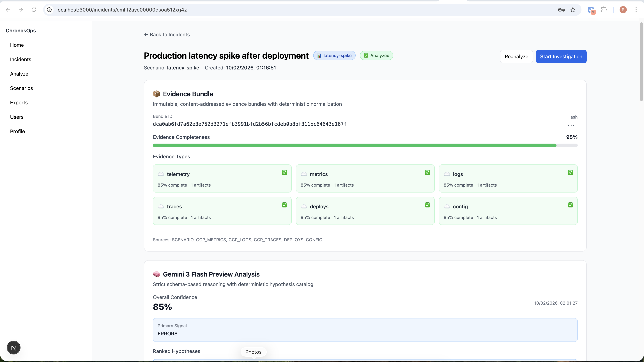Open the Incidents sidebar item
This screenshot has height=362, width=644.
point(20,59)
